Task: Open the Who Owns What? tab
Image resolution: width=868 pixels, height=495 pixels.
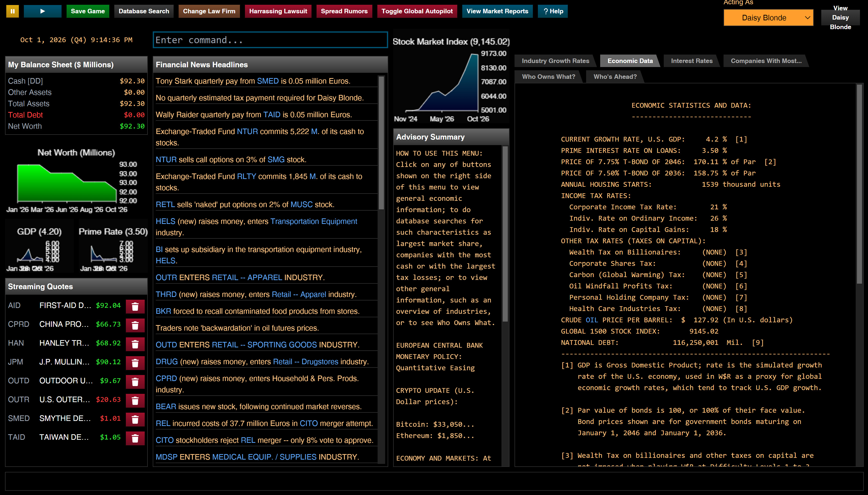Action: coord(548,77)
